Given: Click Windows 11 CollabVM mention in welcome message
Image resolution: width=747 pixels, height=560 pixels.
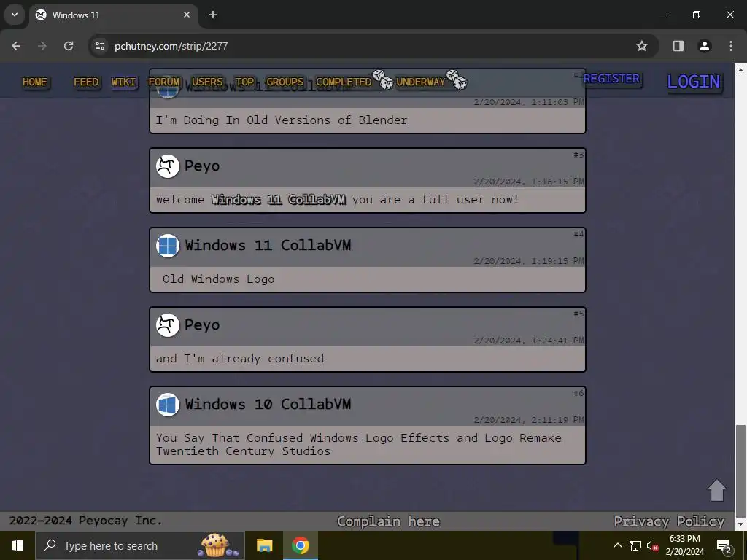Looking at the screenshot, I should [279, 200].
